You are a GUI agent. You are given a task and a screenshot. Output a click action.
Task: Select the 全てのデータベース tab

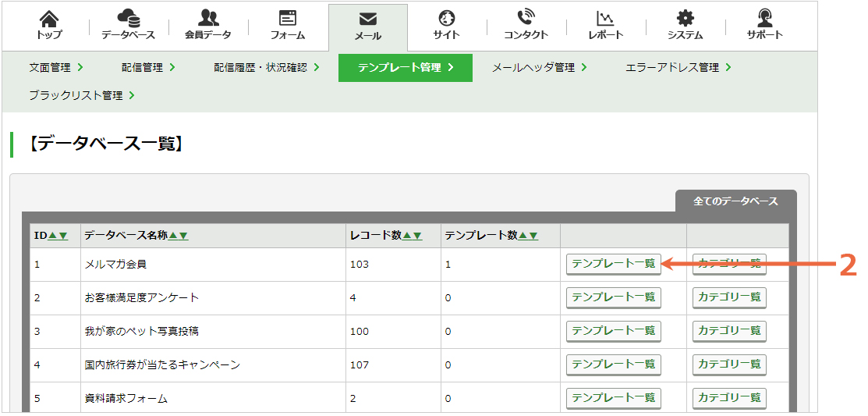pos(735,201)
